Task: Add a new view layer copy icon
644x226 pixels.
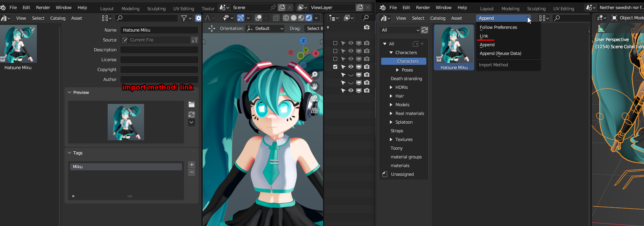Action: click(360, 8)
